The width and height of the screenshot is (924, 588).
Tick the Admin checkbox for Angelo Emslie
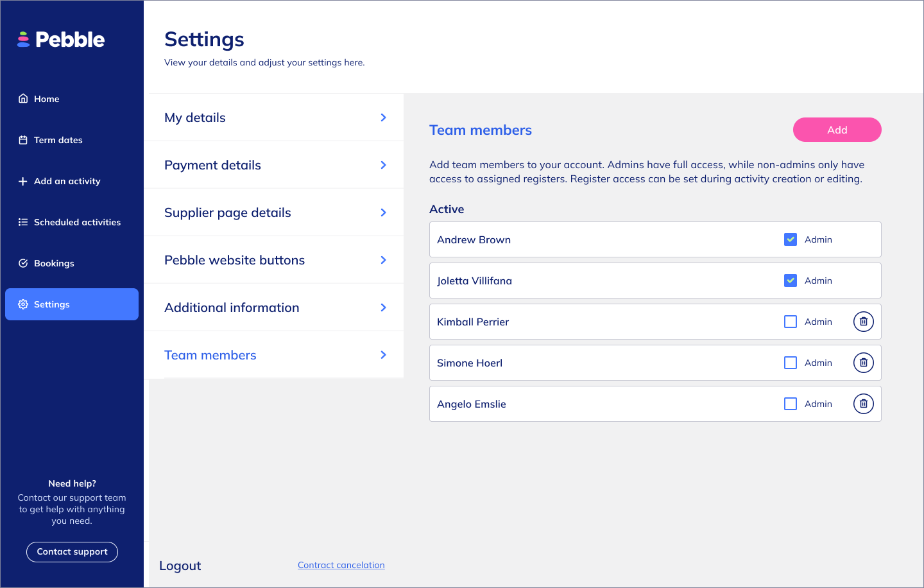click(x=791, y=404)
